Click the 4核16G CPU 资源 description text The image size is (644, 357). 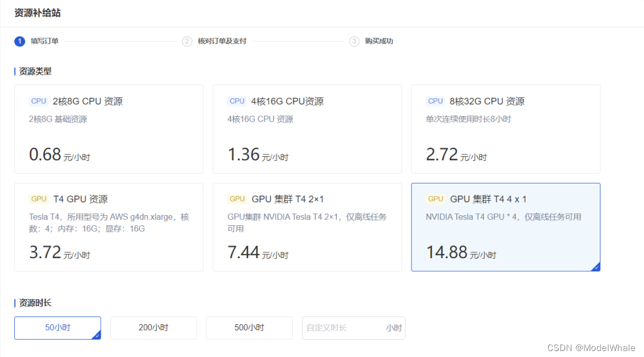261,119
